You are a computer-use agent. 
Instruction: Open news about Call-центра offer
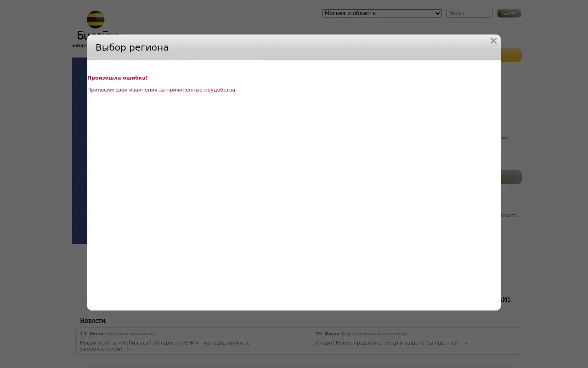click(x=387, y=343)
